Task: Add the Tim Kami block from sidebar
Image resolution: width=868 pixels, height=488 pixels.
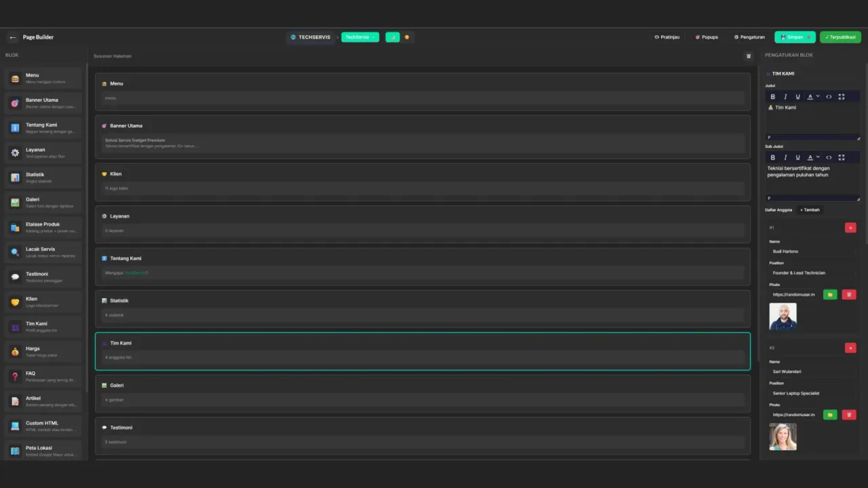Action: [x=43, y=327]
